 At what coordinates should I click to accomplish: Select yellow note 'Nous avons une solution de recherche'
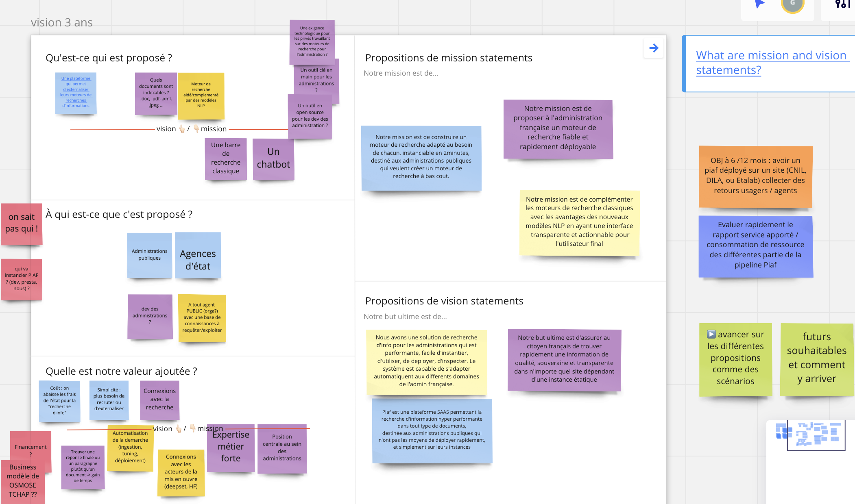coord(426,362)
